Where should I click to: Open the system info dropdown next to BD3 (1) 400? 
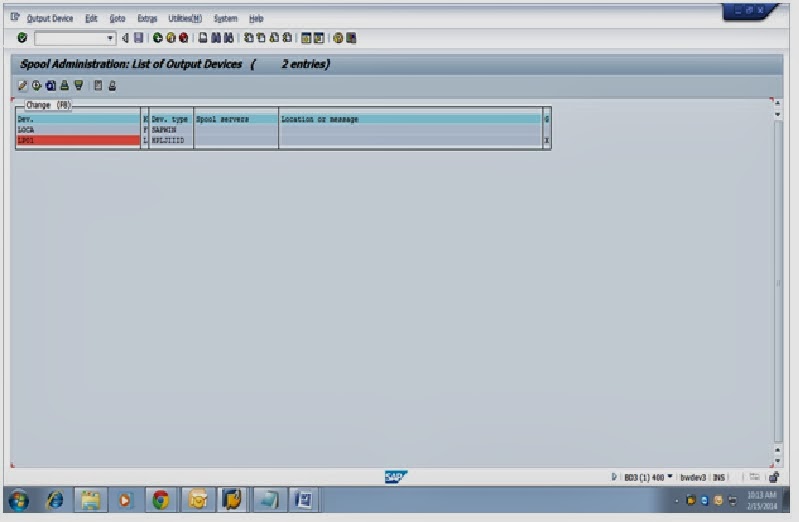[x=670, y=477]
